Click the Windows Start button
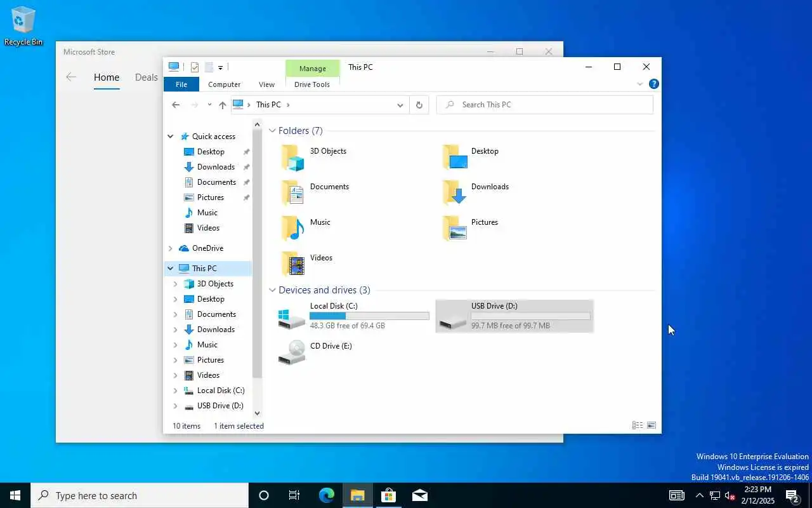 pyautogui.click(x=15, y=495)
